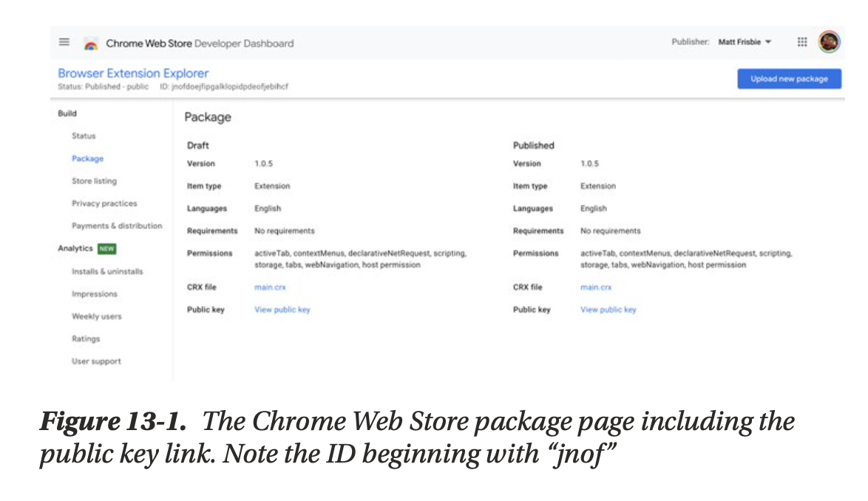This screenshot has width=868, height=501.
Task: Download the Published main.crx file
Action: pos(596,287)
